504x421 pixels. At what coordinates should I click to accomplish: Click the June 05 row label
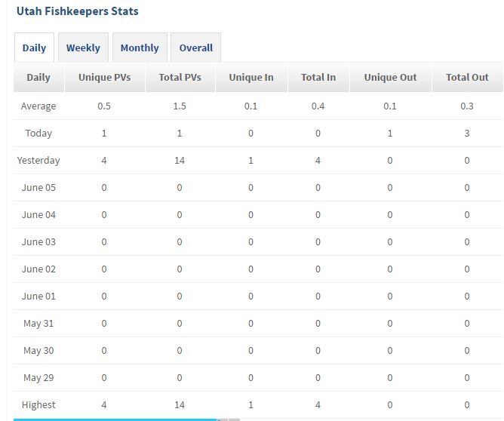[x=38, y=187]
